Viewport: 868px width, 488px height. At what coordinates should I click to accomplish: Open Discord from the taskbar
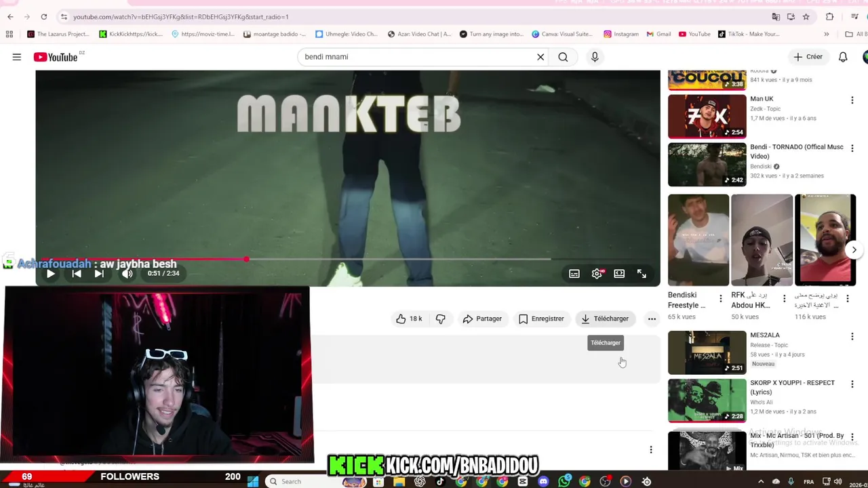(543, 481)
